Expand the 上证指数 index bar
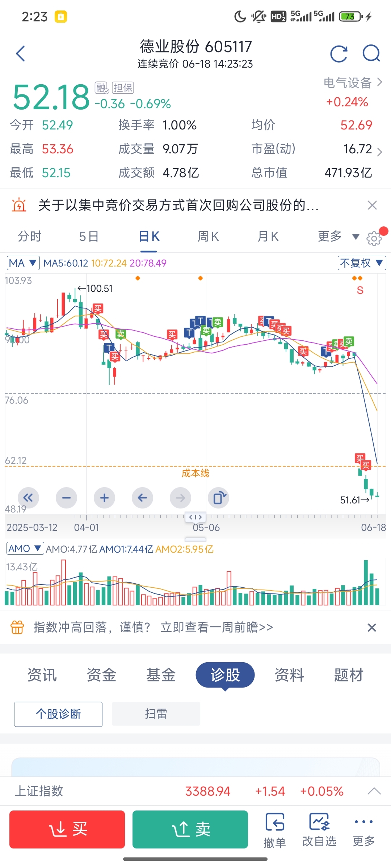 (x=374, y=791)
